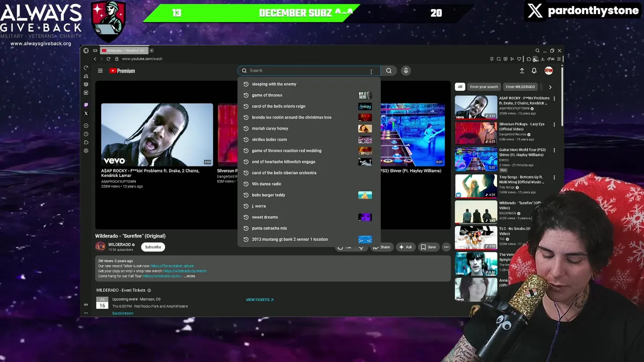Open the YouTube upload/create icon
644x362 pixels.
[522, 71]
